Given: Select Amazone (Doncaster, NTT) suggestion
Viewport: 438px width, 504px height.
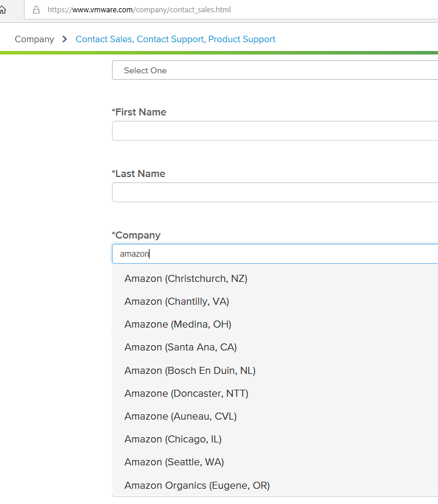Looking at the screenshot, I should coord(275,393).
